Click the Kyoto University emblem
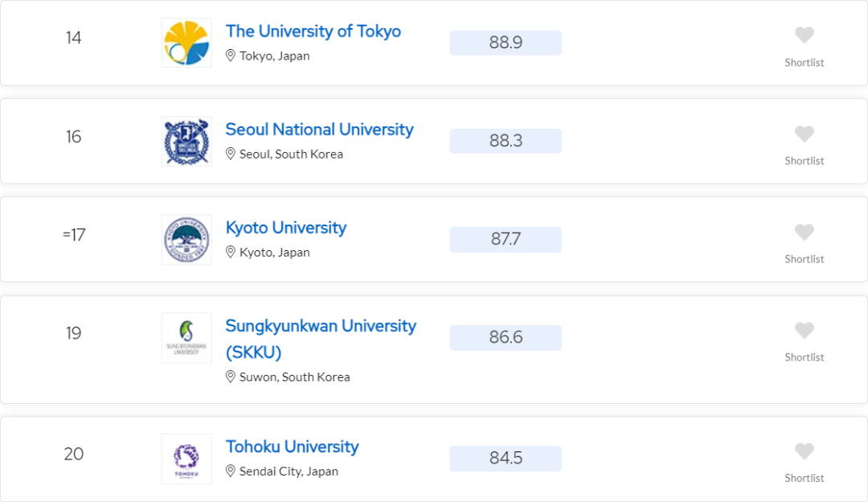This screenshot has width=868, height=502. pos(186,239)
